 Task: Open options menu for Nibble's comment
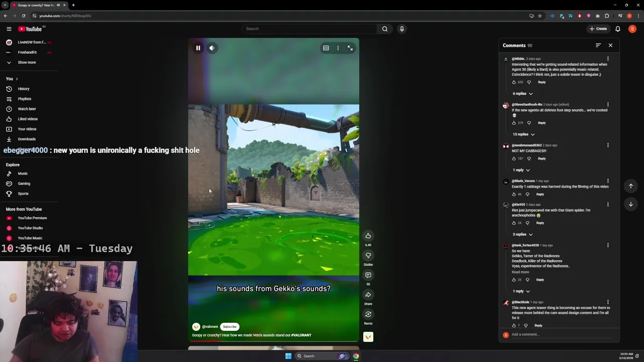pyautogui.click(x=608, y=59)
